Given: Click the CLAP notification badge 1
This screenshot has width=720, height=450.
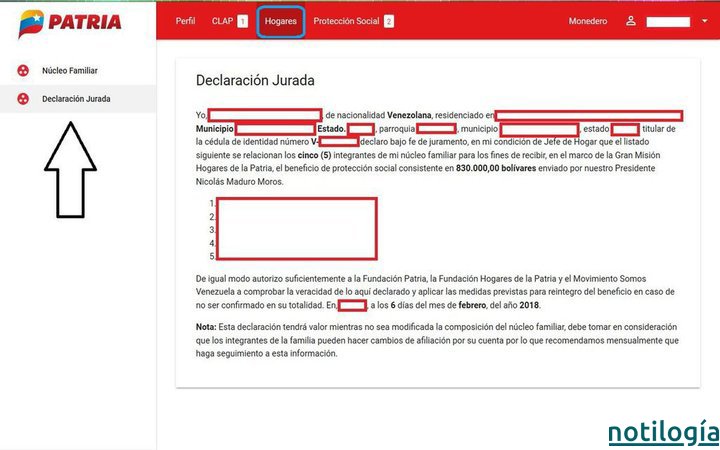Looking at the screenshot, I should (242, 21).
